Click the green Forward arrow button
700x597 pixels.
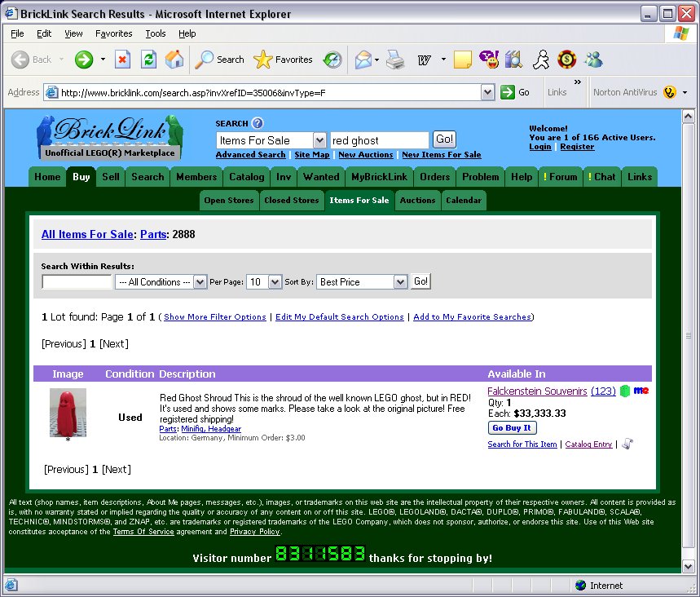(84, 60)
